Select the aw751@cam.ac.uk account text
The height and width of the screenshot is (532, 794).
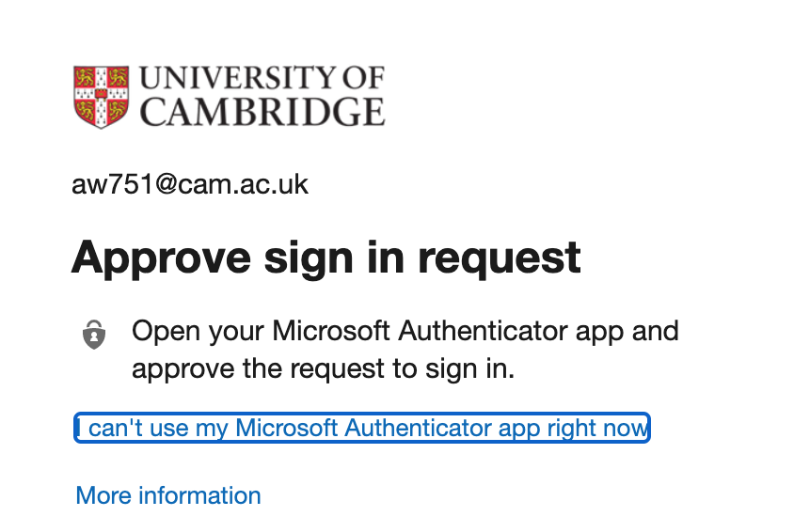click(190, 184)
